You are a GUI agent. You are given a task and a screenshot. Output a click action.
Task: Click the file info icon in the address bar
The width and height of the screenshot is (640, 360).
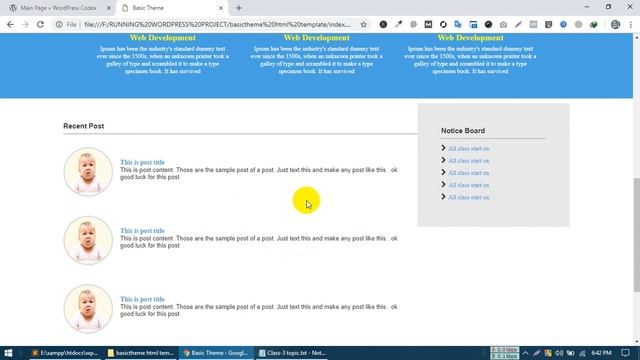[59, 24]
